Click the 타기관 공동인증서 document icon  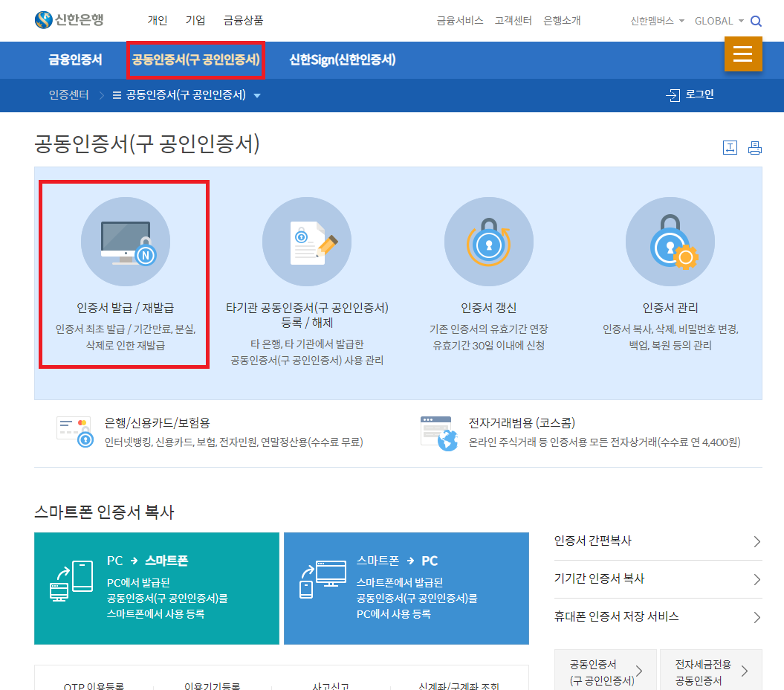pos(307,242)
